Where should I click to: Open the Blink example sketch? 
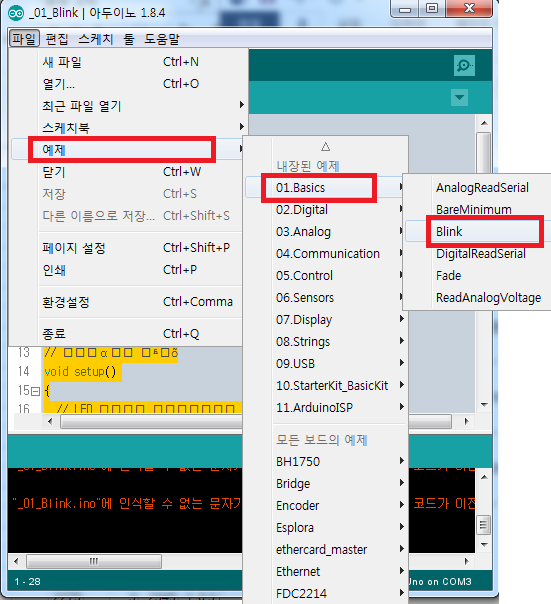[478, 232]
